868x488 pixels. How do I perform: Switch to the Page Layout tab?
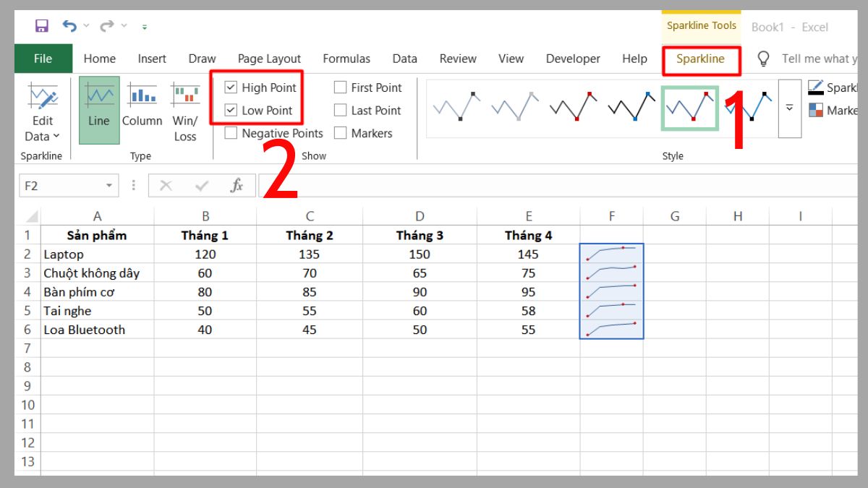(x=269, y=59)
